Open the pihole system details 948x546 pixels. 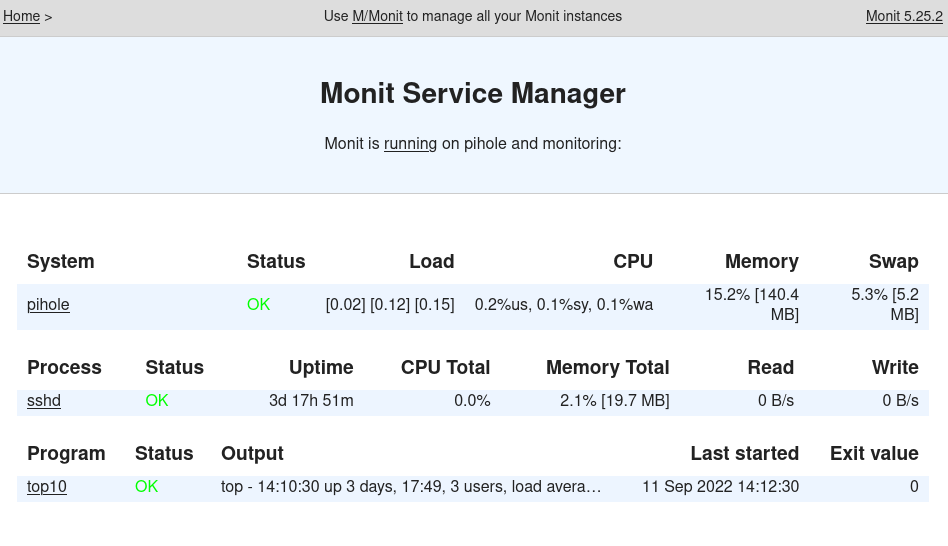[x=48, y=305]
